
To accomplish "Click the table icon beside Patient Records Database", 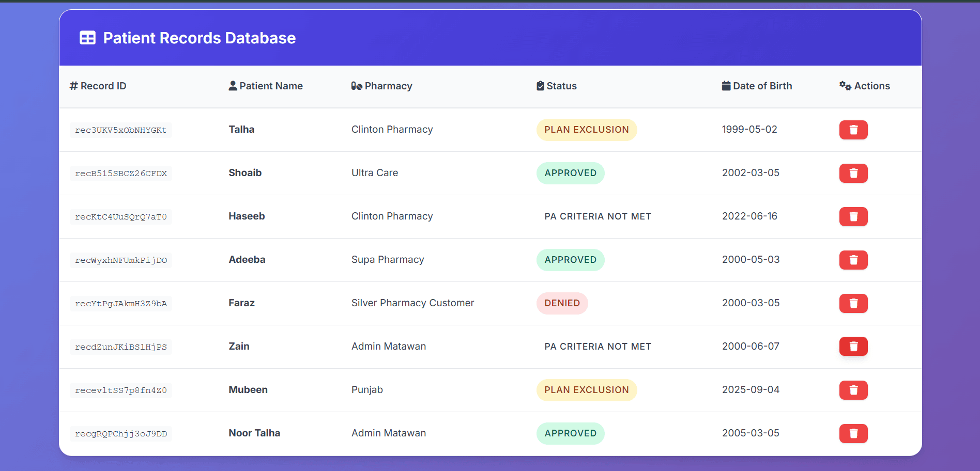I will tap(87, 38).
